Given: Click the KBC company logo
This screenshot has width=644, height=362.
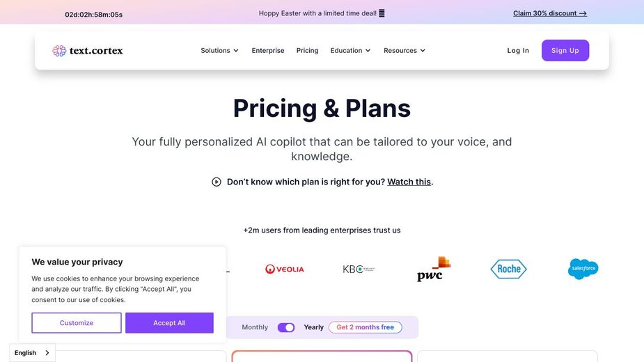Looking at the screenshot, I should 358,269.
